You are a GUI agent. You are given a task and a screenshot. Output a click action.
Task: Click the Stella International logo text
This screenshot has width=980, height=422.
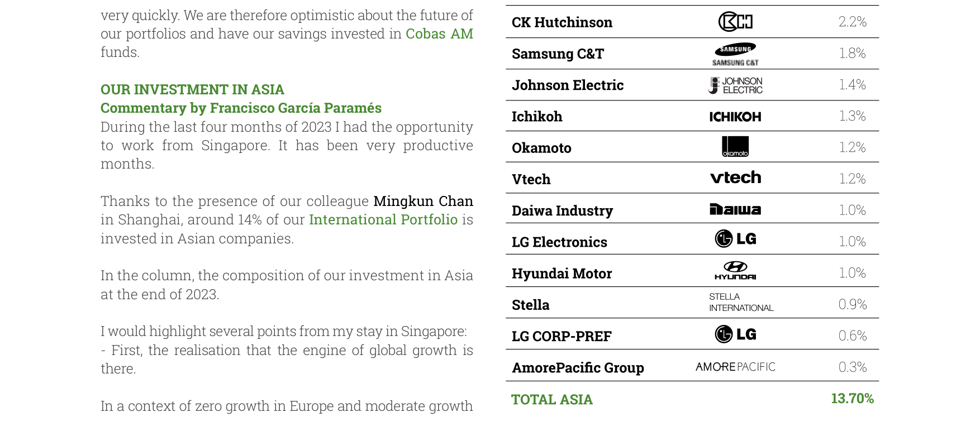point(741,302)
